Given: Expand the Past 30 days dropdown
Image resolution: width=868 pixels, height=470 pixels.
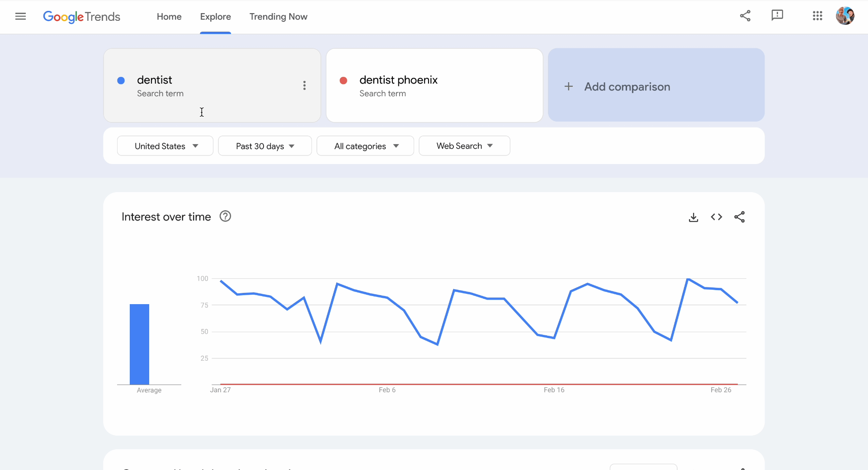Looking at the screenshot, I should [265, 146].
